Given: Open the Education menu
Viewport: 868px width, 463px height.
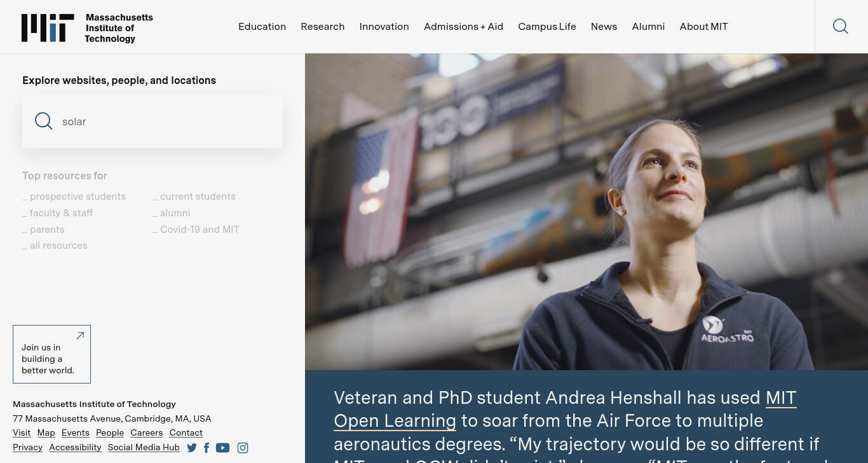Looking at the screenshot, I should (x=262, y=27).
